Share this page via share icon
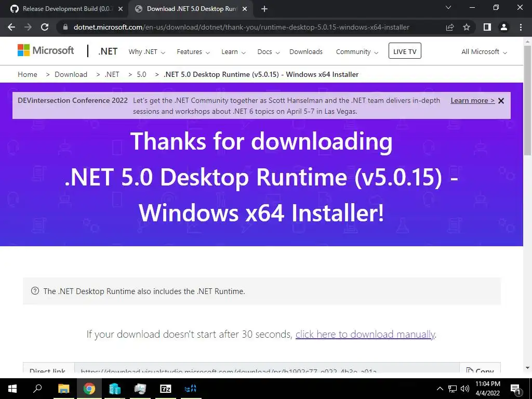532x399 pixels. [x=450, y=27]
